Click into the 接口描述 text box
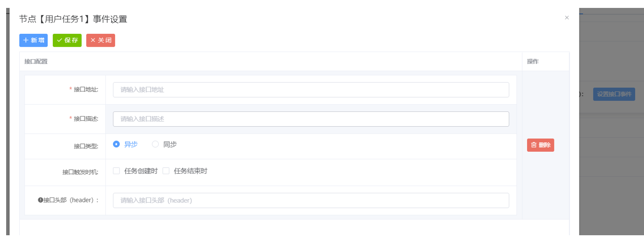 (311, 119)
